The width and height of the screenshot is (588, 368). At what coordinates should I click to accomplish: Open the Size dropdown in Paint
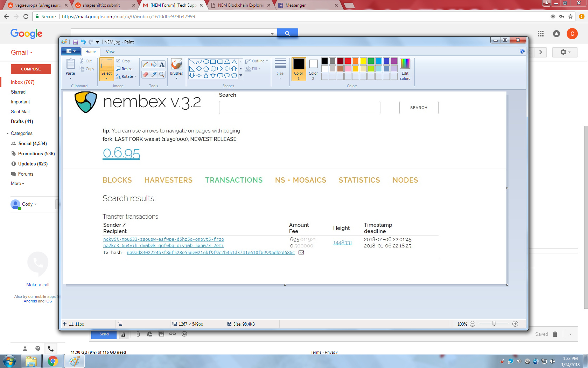(x=280, y=78)
